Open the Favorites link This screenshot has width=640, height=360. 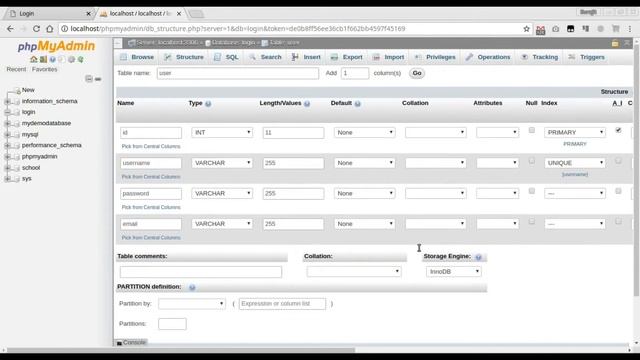(44, 69)
